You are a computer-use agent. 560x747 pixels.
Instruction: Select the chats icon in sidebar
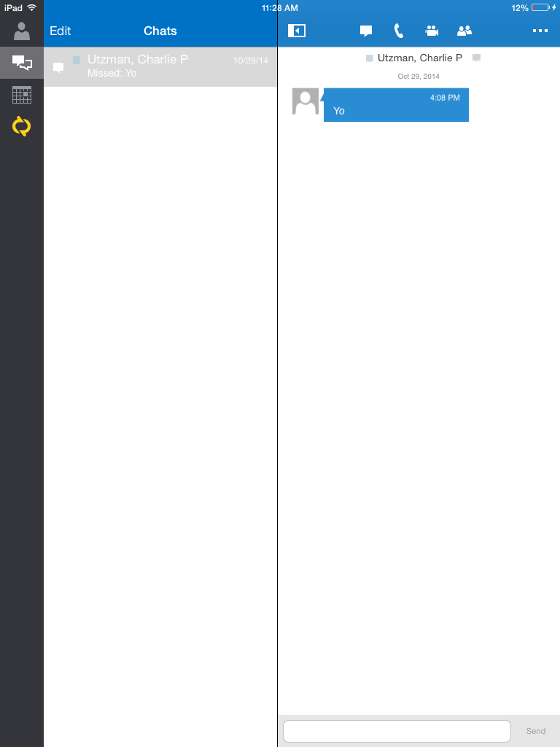click(21, 63)
